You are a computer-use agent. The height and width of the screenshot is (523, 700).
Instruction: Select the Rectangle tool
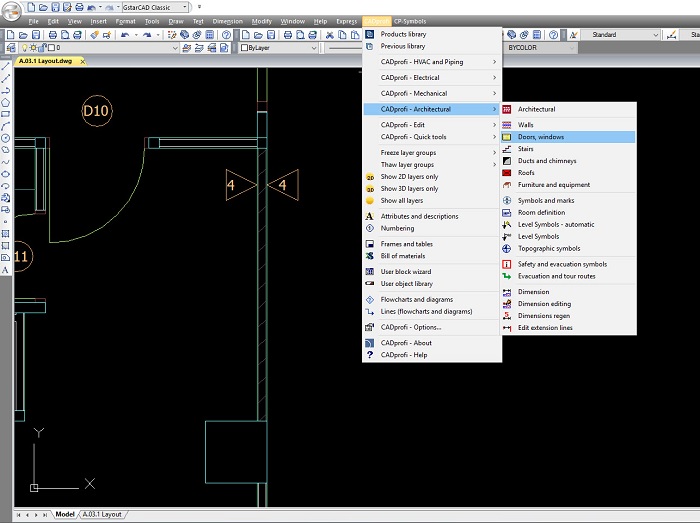[x=5, y=114]
